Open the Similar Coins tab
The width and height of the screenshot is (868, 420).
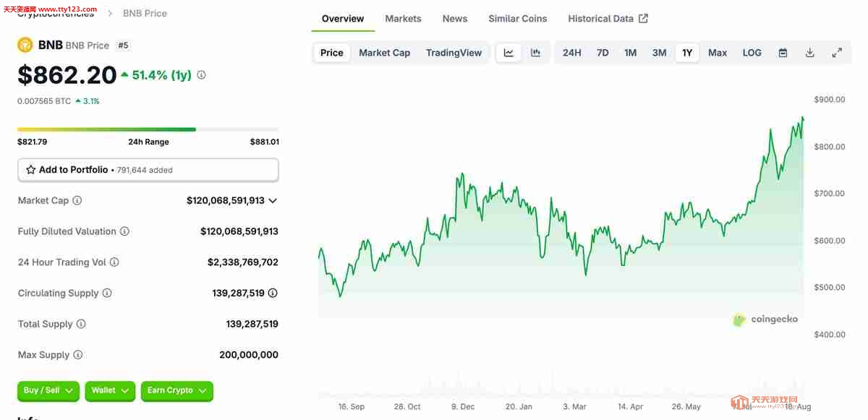pyautogui.click(x=518, y=19)
